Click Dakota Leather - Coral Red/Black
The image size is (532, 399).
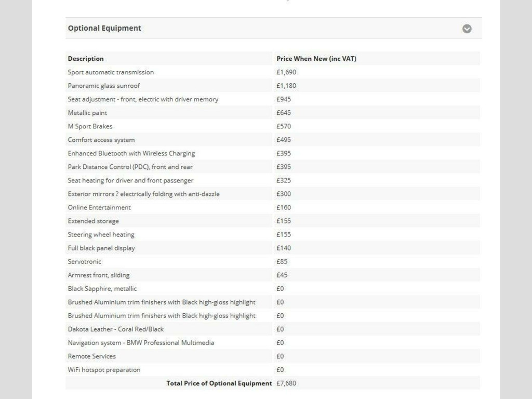(x=116, y=329)
